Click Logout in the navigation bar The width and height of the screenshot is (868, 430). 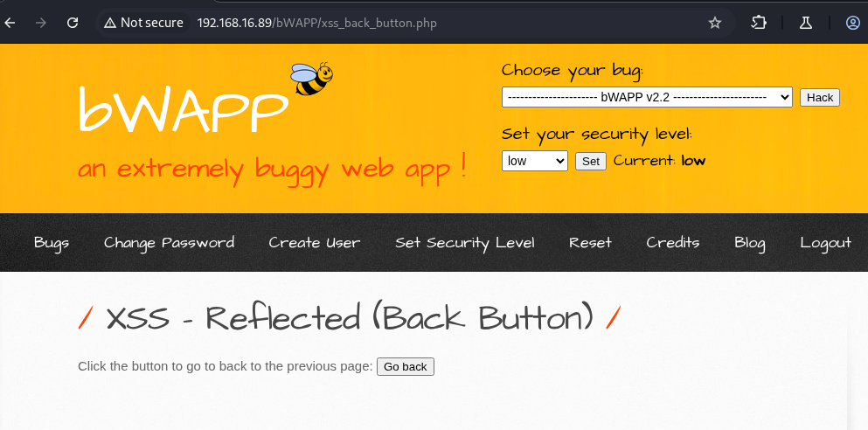click(x=826, y=242)
